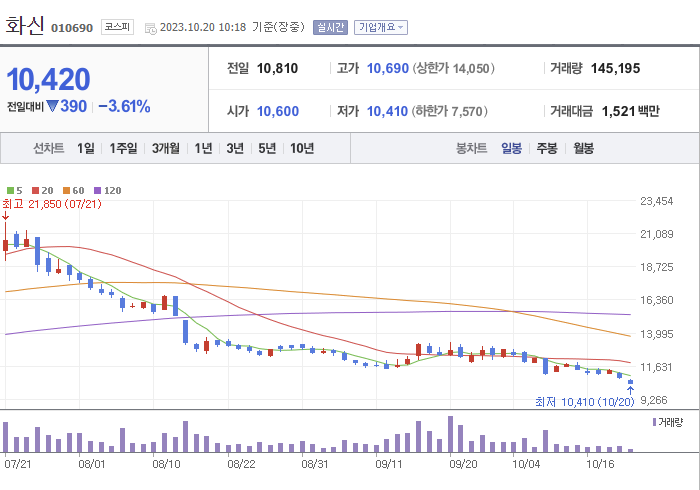
Task: Click the -3.61% change value
Action: [124, 106]
